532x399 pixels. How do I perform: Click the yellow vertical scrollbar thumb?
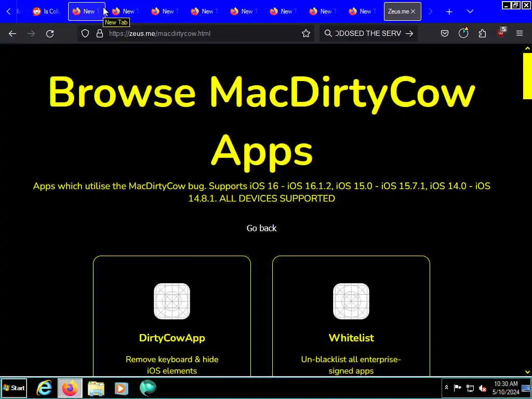[527, 76]
